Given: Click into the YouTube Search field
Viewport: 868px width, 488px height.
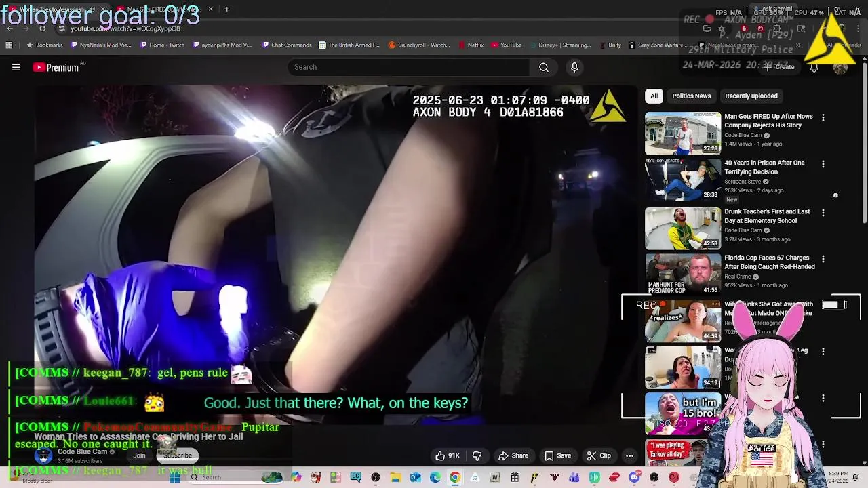Looking at the screenshot, I should coord(409,67).
